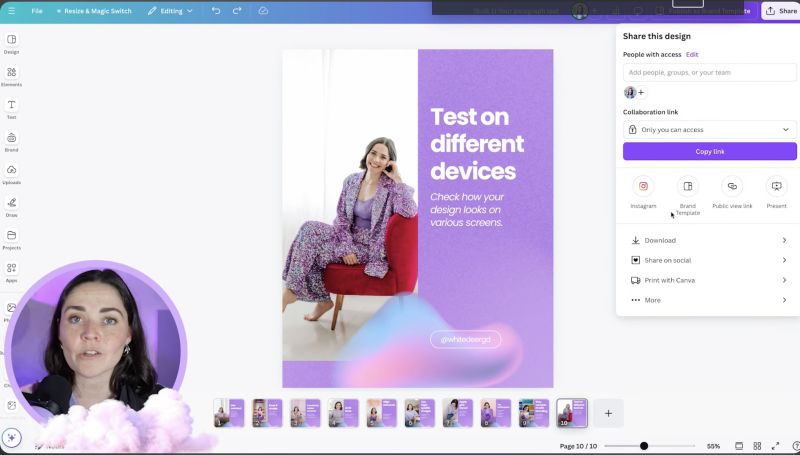800x455 pixels.
Task: Open the Projects panel
Action: [x=11, y=240]
